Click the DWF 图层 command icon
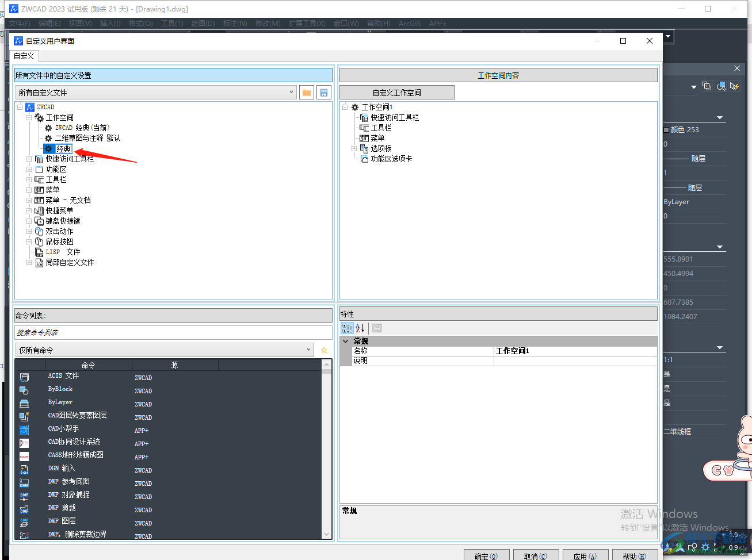This screenshot has width=752, height=560. tap(24, 523)
